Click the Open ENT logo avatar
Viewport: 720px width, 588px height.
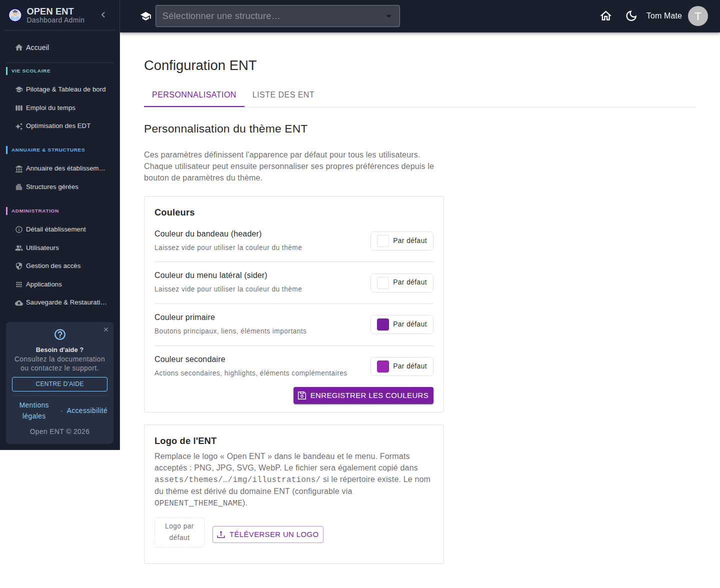pyautogui.click(x=15, y=15)
